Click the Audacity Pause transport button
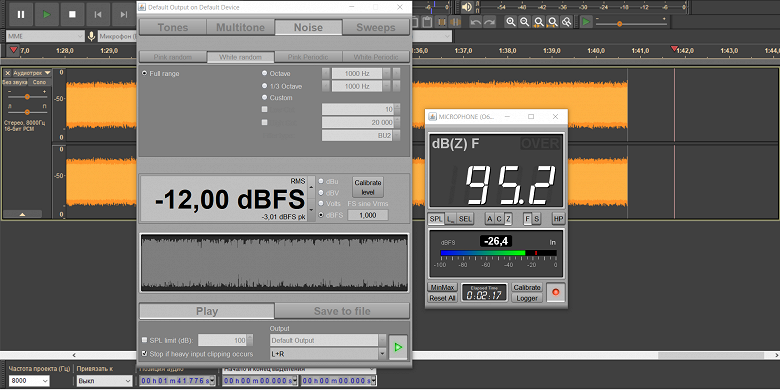The image size is (780, 390). pyautogui.click(x=21, y=14)
